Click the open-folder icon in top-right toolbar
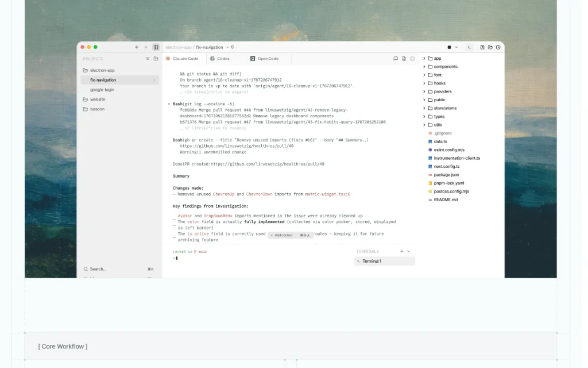 (490, 47)
